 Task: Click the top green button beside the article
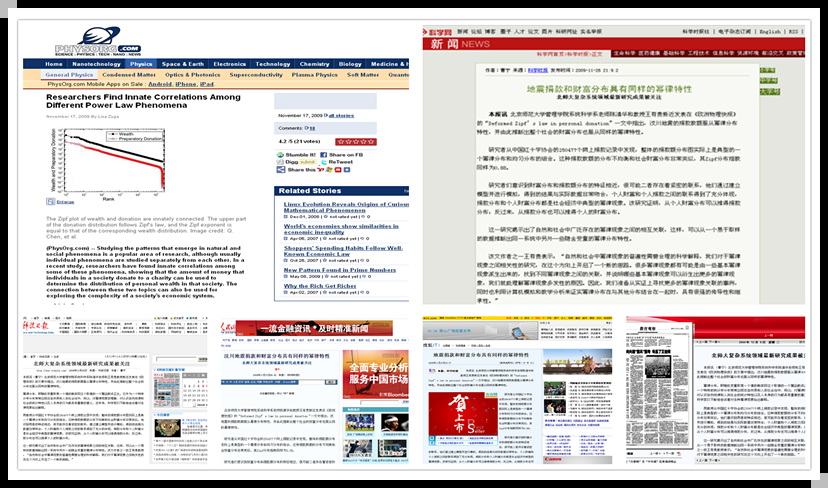pyautogui.click(x=767, y=70)
